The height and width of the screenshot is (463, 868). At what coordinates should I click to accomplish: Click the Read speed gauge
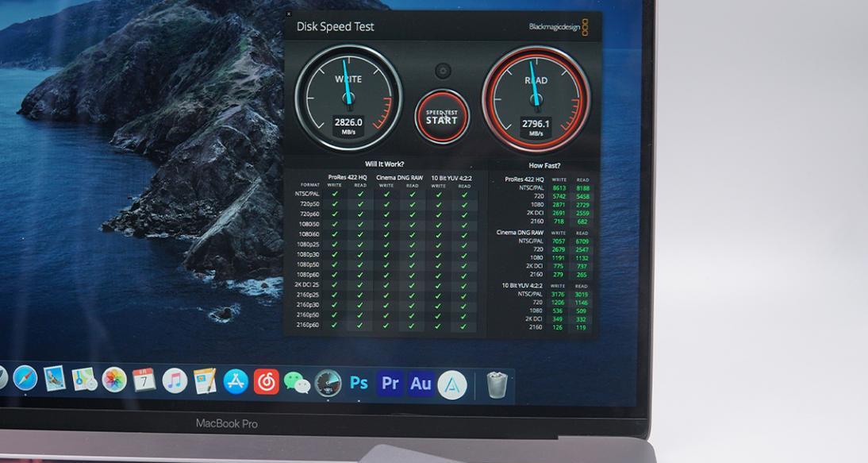[x=536, y=99]
